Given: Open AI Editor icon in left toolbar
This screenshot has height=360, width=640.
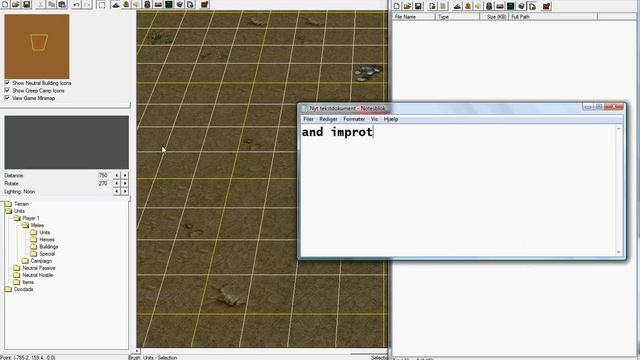Looking at the screenshot, I should coord(169,4).
